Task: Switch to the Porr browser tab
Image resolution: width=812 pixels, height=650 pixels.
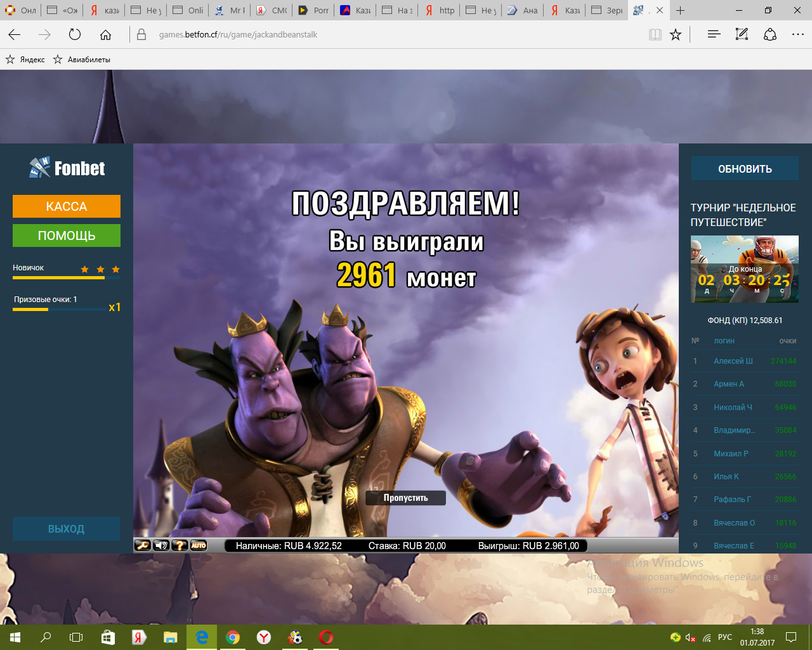Action: [314, 10]
